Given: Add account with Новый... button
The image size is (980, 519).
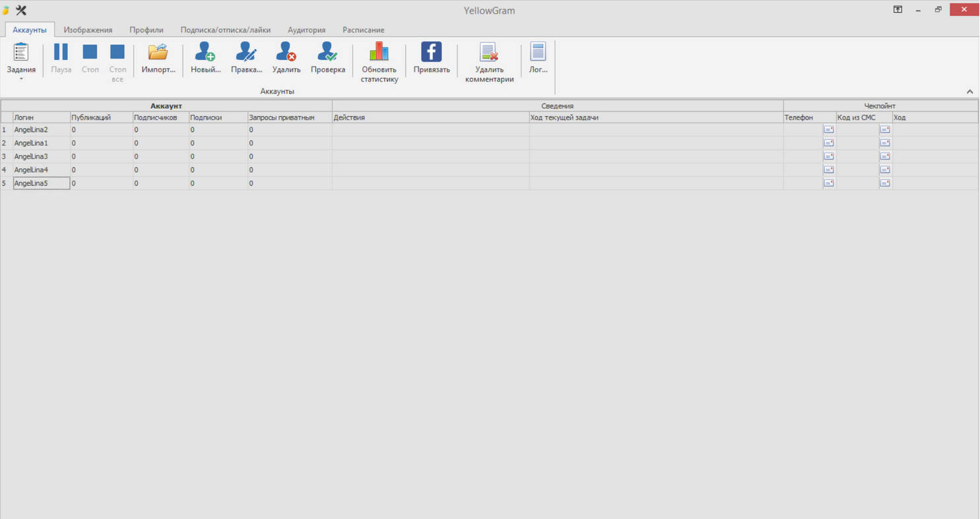Looking at the screenshot, I should 205,59.
